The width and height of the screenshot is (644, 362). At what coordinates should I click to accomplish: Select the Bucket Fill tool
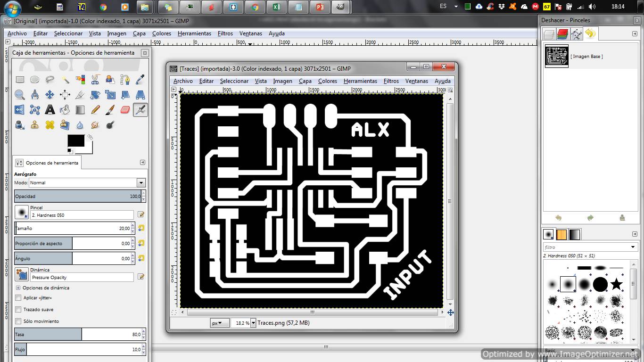click(x=65, y=110)
